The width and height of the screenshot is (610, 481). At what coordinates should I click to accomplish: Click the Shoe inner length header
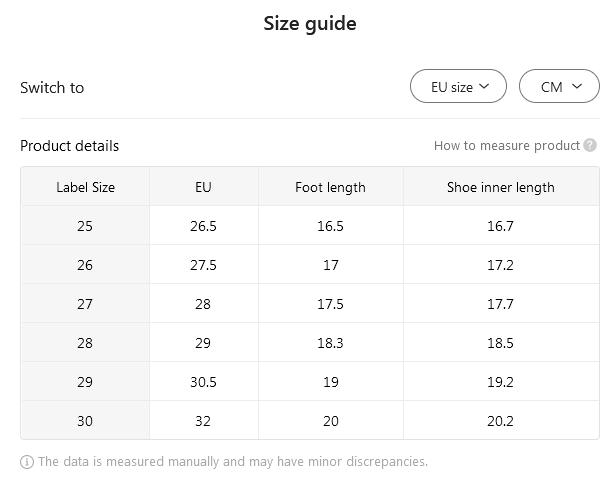pyautogui.click(x=500, y=187)
